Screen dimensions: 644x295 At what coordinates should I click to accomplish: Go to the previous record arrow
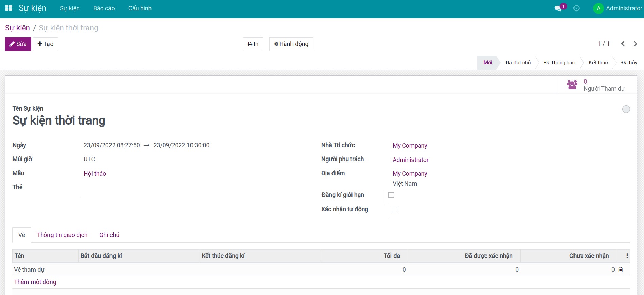(x=623, y=44)
